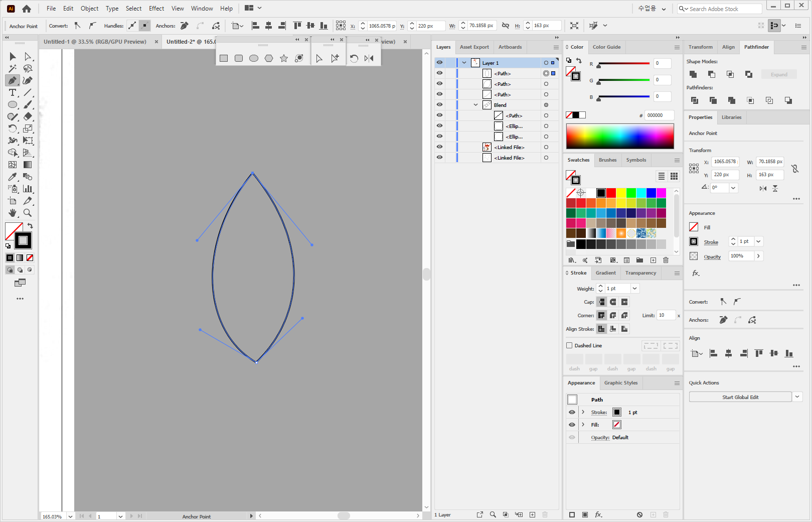This screenshot has height=522, width=812.
Task: Pick the red swatch in Swatches
Action: pos(611,193)
